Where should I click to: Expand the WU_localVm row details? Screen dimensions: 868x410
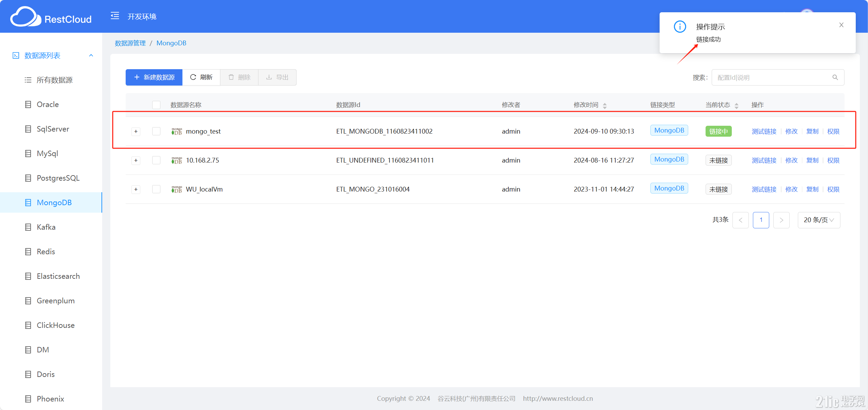tap(136, 189)
